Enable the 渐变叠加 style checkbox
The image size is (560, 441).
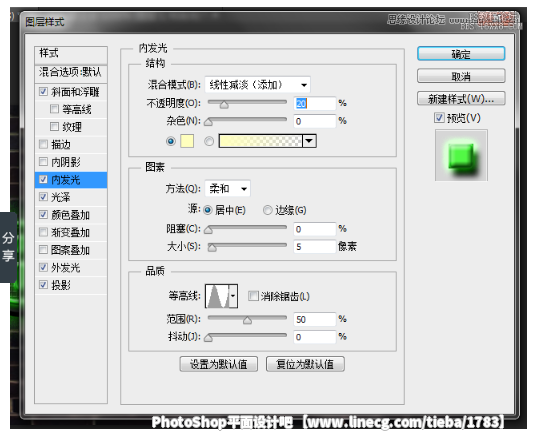point(43,232)
